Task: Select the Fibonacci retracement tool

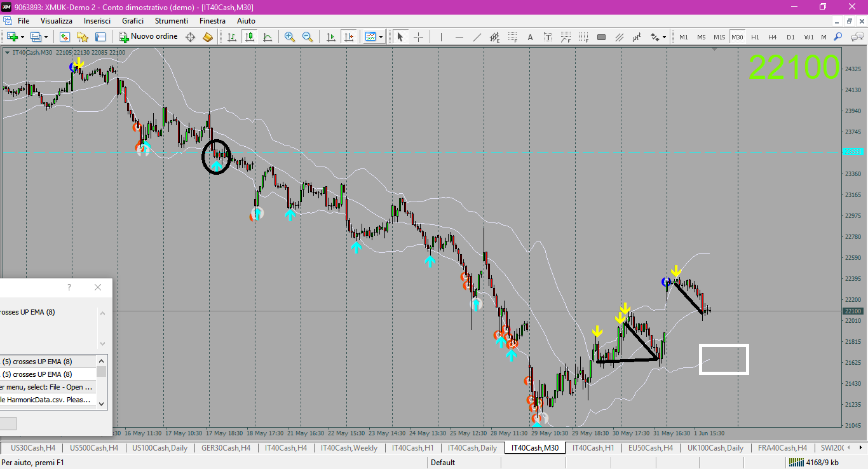Action: coord(513,37)
